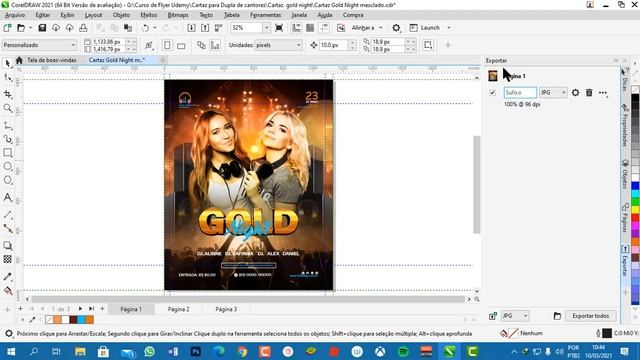Viewport: 640px width, 360px height.
Task: Toggle treat as filled option
Action: click(428, 45)
